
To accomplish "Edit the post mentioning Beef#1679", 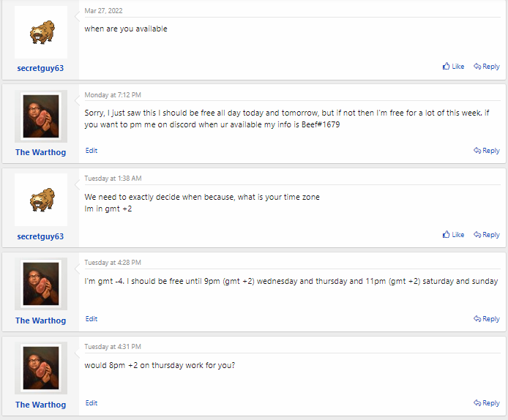I will tap(91, 151).
